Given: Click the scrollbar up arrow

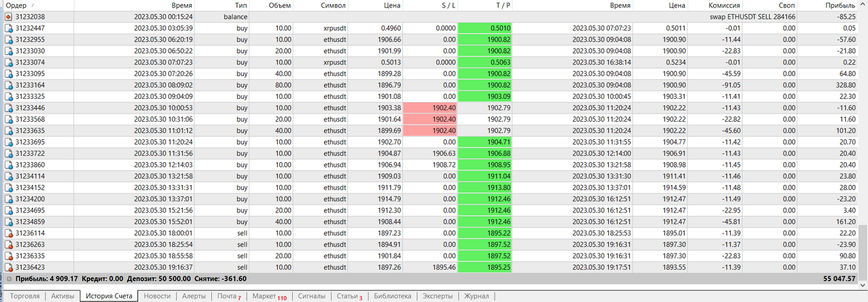Looking at the screenshot, I should [x=863, y=5].
